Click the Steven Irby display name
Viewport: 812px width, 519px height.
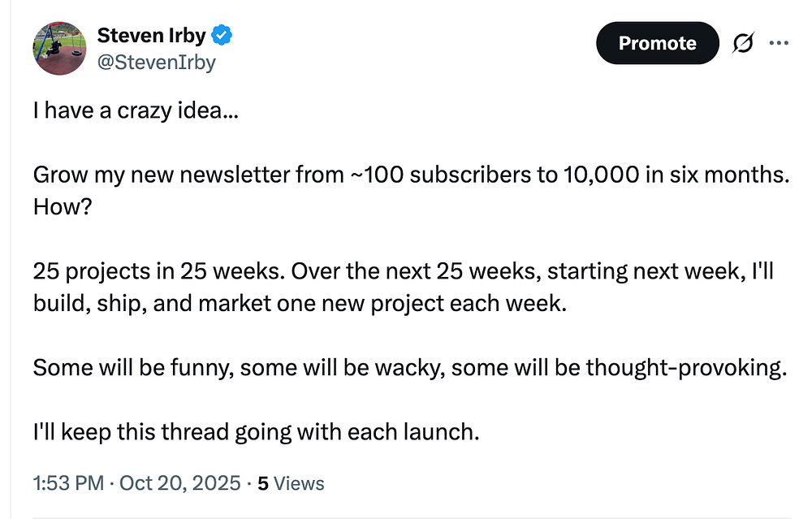point(152,36)
